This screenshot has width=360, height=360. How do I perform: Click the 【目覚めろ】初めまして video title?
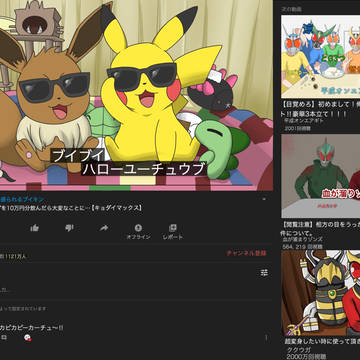click(321, 110)
